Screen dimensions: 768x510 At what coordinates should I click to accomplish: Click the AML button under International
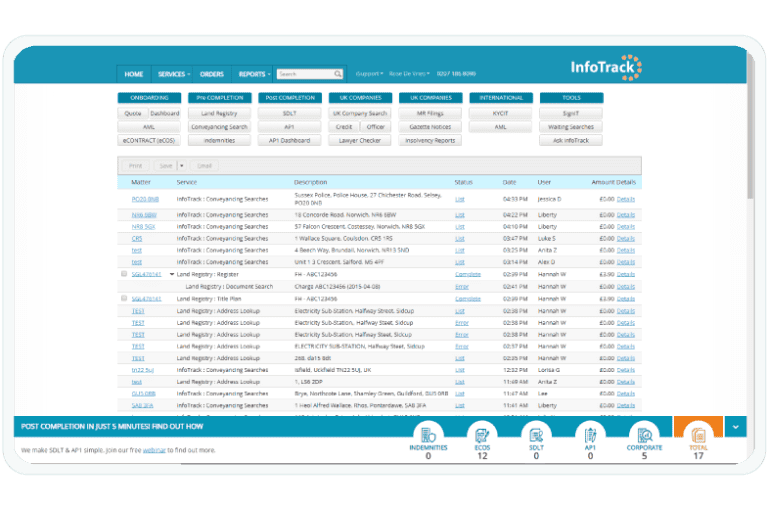coord(501,127)
